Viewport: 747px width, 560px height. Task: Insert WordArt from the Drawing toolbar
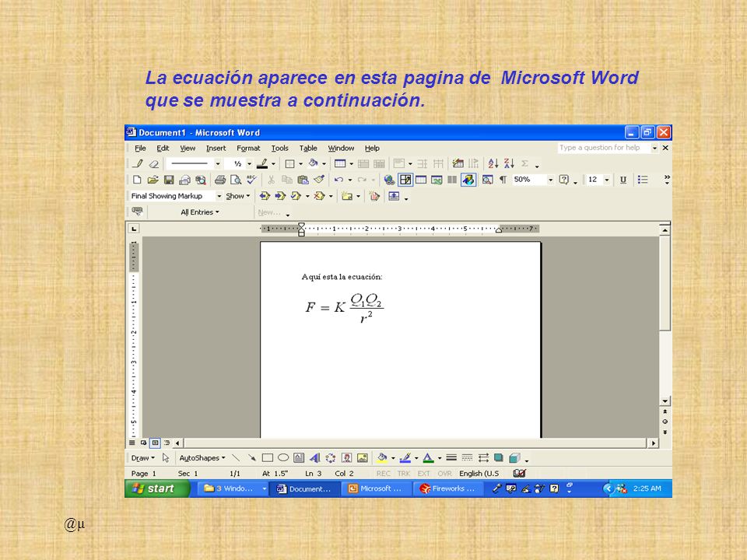[314, 457]
